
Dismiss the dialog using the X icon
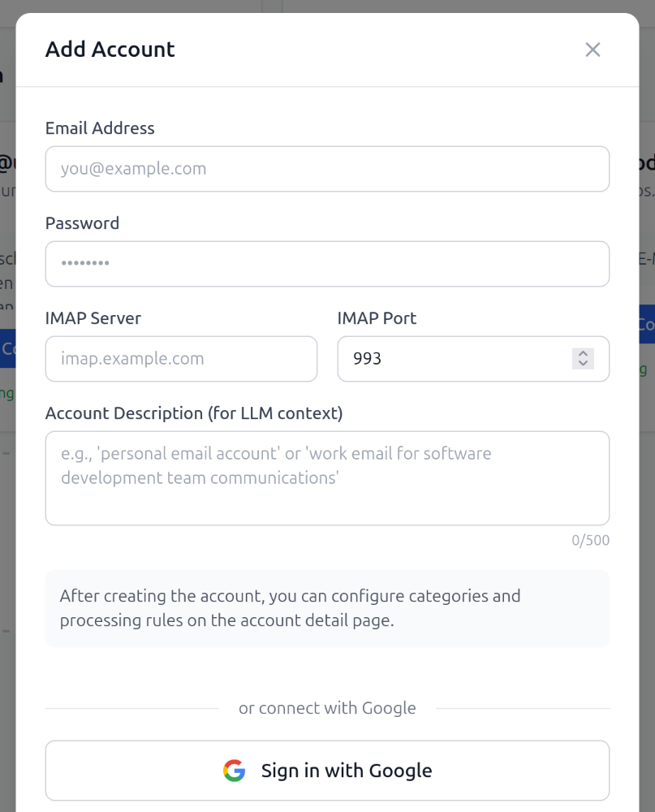point(593,50)
